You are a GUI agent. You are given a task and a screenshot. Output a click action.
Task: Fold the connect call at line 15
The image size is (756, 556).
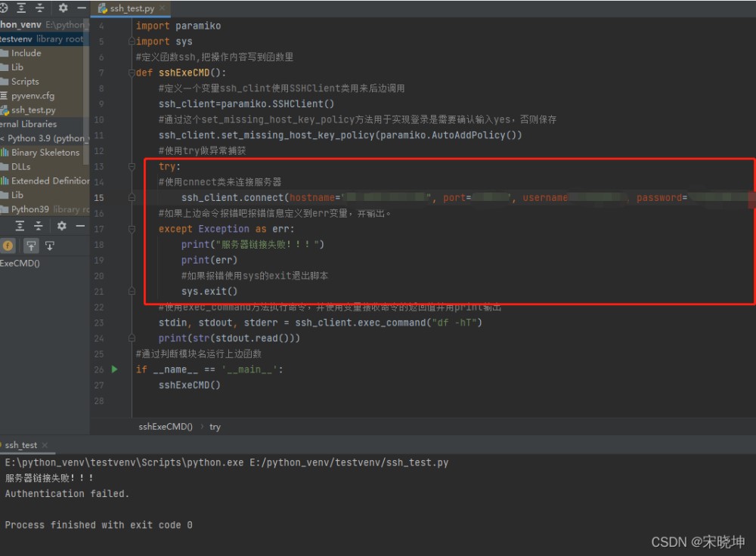point(132,197)
